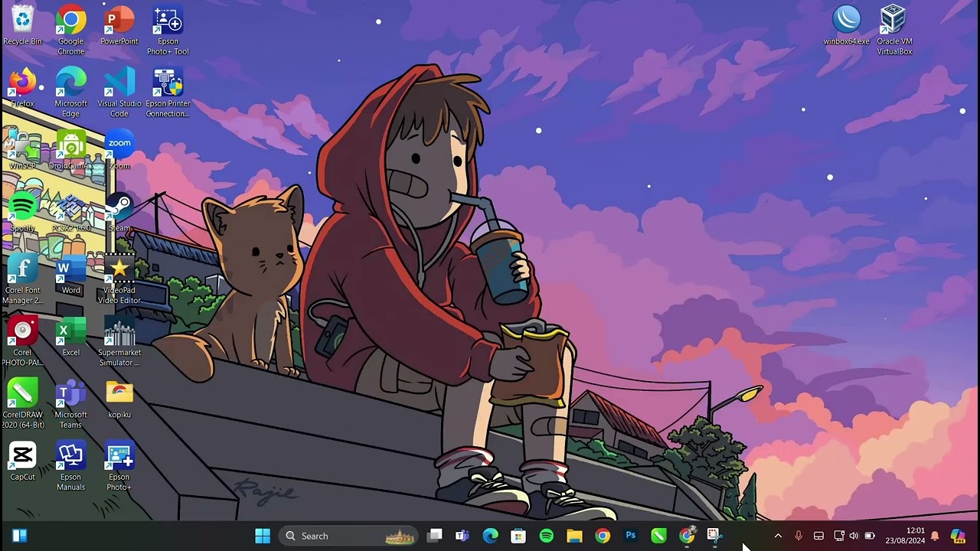Select the Corel Font Manager shortcut
This screenshot has width=980, height=551.
tap(22, 279)
